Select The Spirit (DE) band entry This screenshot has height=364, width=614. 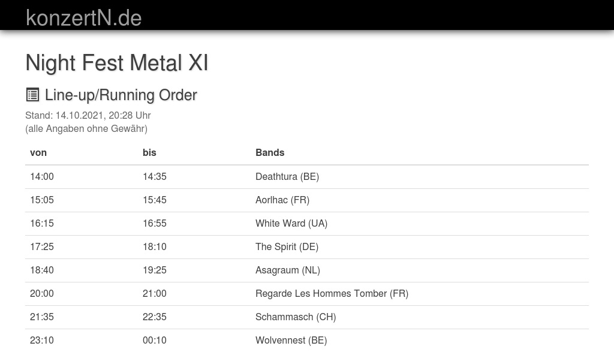coord(287,246)
